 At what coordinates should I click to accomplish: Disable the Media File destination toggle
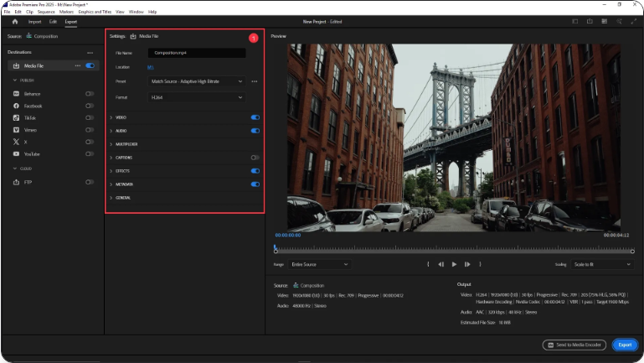point(90,65)
